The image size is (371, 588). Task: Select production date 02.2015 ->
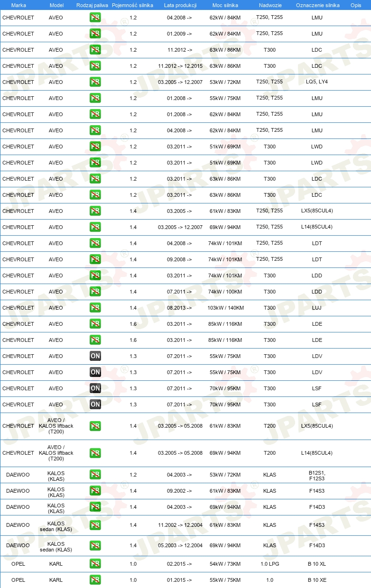click(x=179, y=564)
